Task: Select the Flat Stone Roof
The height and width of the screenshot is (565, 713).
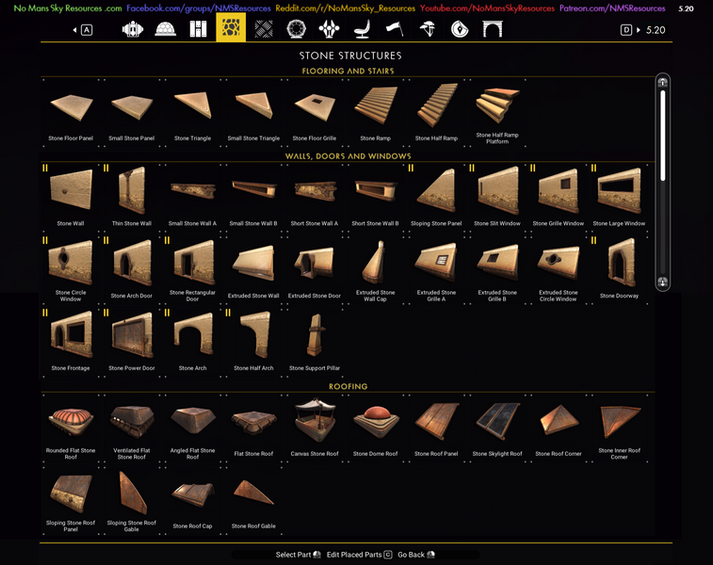Action: (x=254, y=428)
